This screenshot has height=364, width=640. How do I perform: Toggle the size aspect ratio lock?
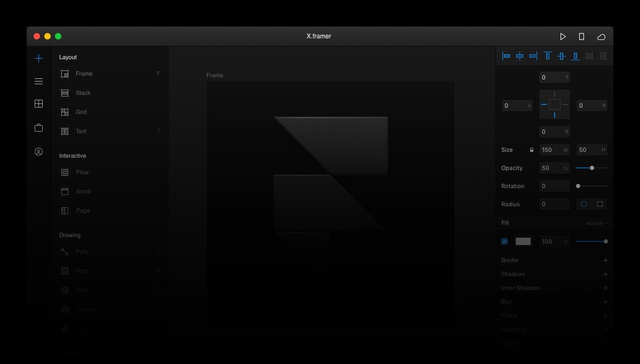click(x=531, y=150)
